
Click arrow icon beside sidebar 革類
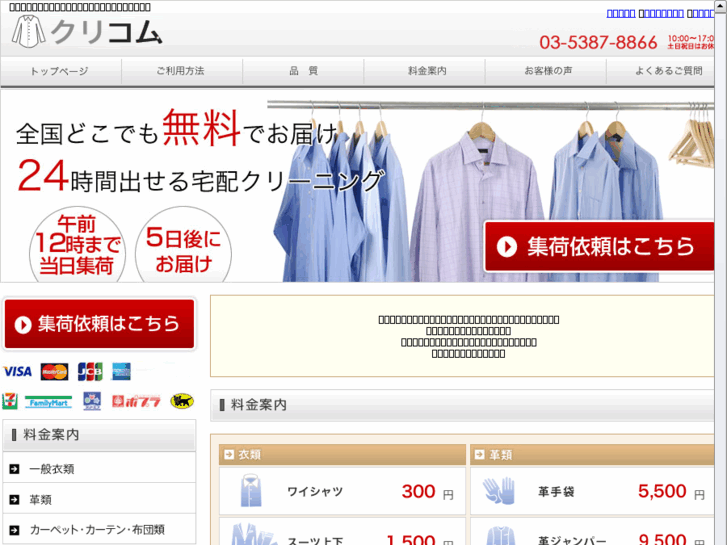14,500
